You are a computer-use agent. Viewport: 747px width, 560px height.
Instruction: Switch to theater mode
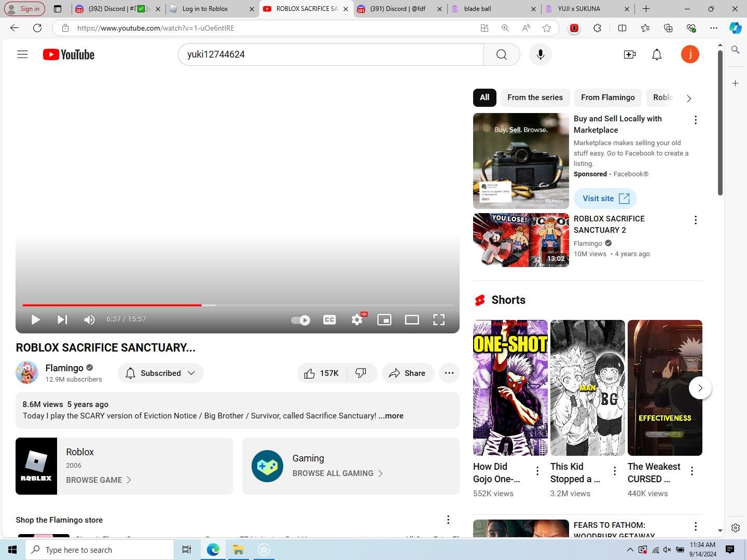click(412, 319)
